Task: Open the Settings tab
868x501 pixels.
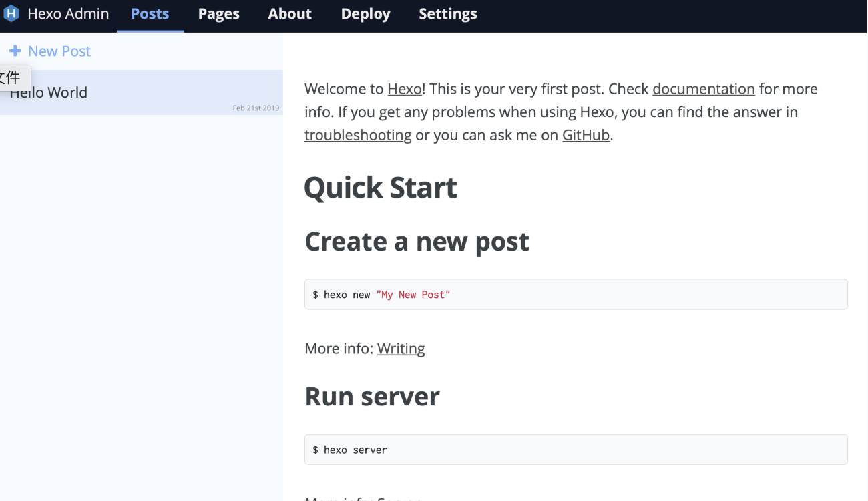Action: click(448, 14)
